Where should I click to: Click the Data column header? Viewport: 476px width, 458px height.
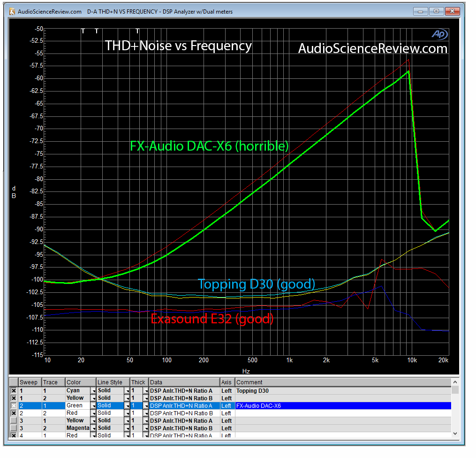coord(184,382)
